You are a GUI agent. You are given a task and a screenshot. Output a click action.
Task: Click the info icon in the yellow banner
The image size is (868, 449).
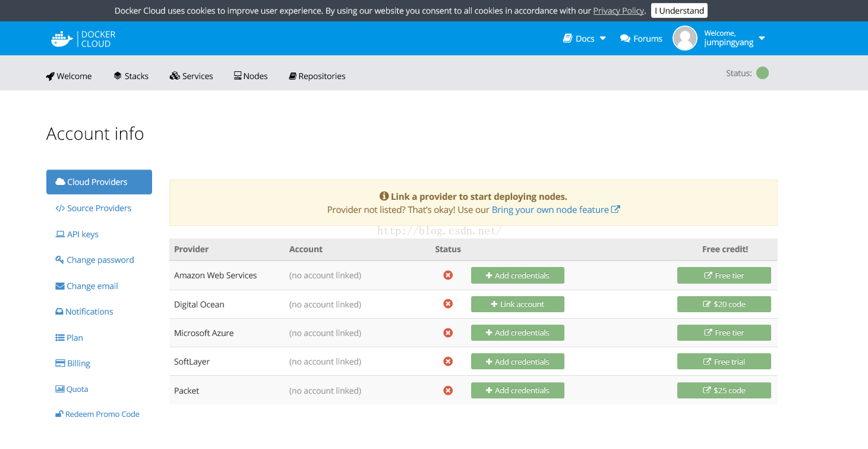click(384, 196)
